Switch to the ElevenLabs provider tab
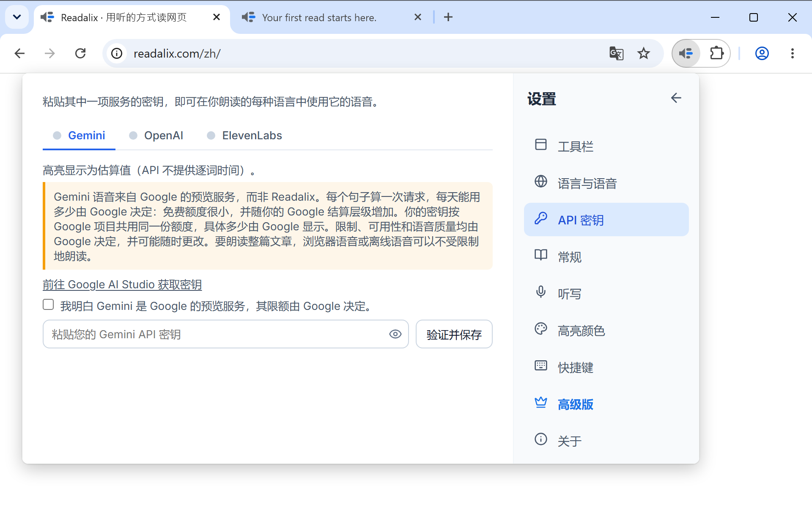 (x=244, y=135)
